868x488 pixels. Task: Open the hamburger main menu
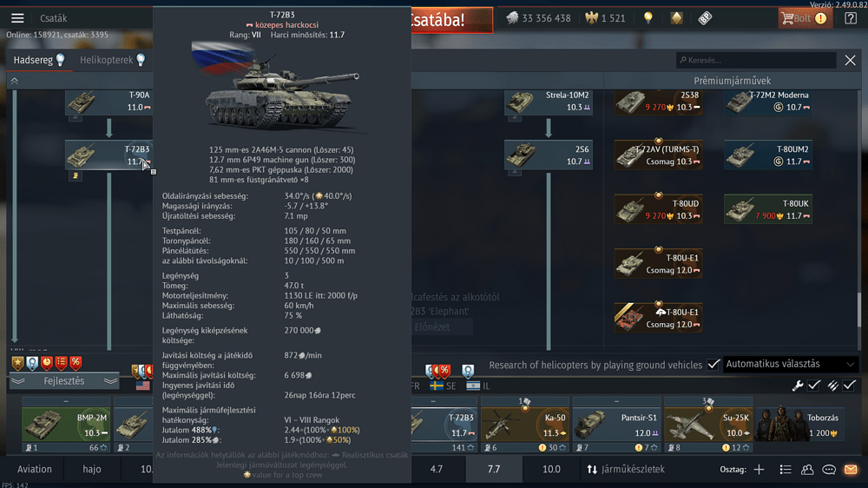[x=17, y=18]
